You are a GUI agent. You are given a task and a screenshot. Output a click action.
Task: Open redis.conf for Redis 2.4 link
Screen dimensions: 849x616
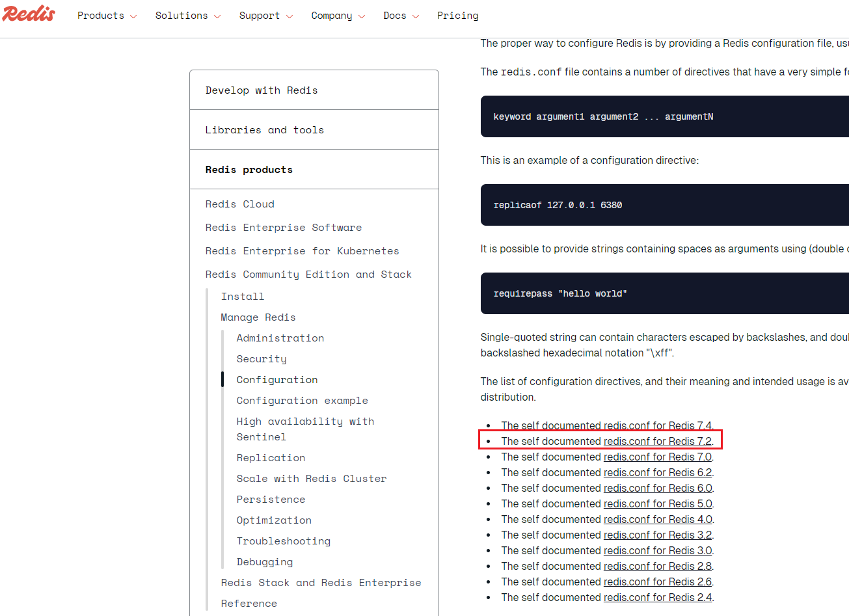click(658, 597)
